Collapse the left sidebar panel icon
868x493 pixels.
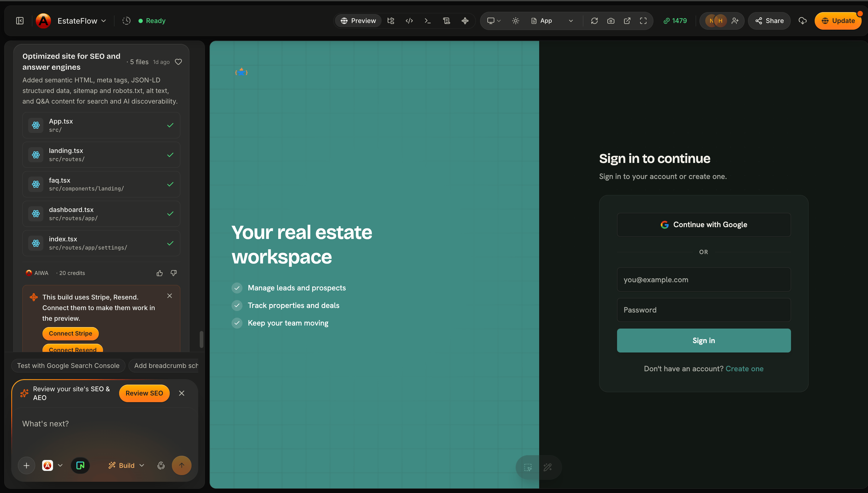(x=20, y=21)
